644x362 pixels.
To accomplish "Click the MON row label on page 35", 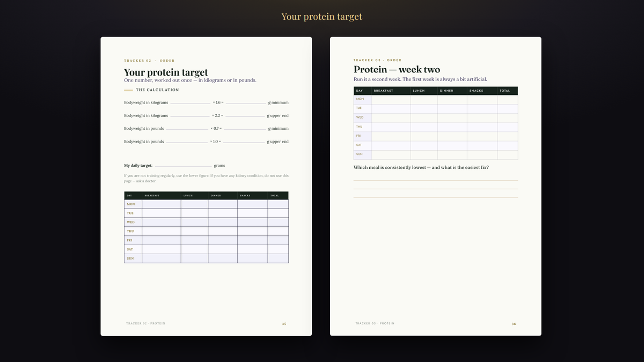I will pos(130,204).
